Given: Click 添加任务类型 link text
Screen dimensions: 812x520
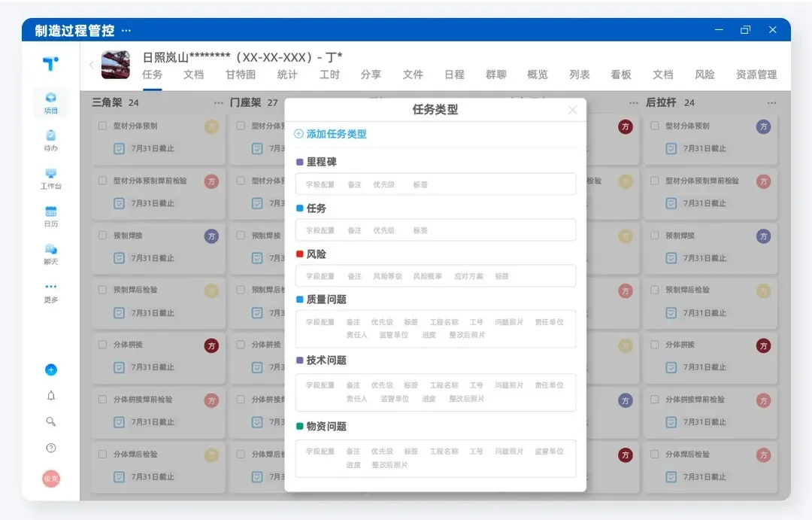Looking at the screenshot, I should pos(336,134).
